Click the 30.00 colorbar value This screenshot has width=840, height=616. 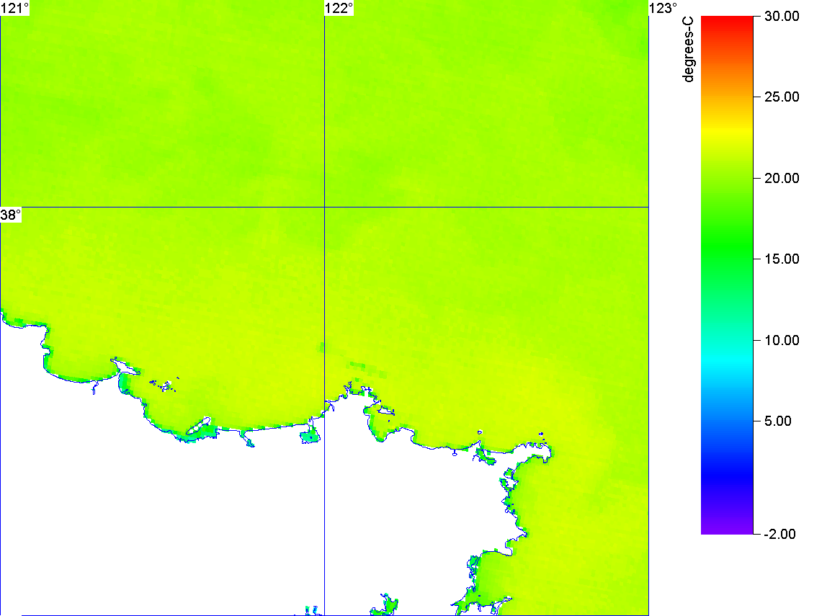pyautogui.click(x=782, y=16)
